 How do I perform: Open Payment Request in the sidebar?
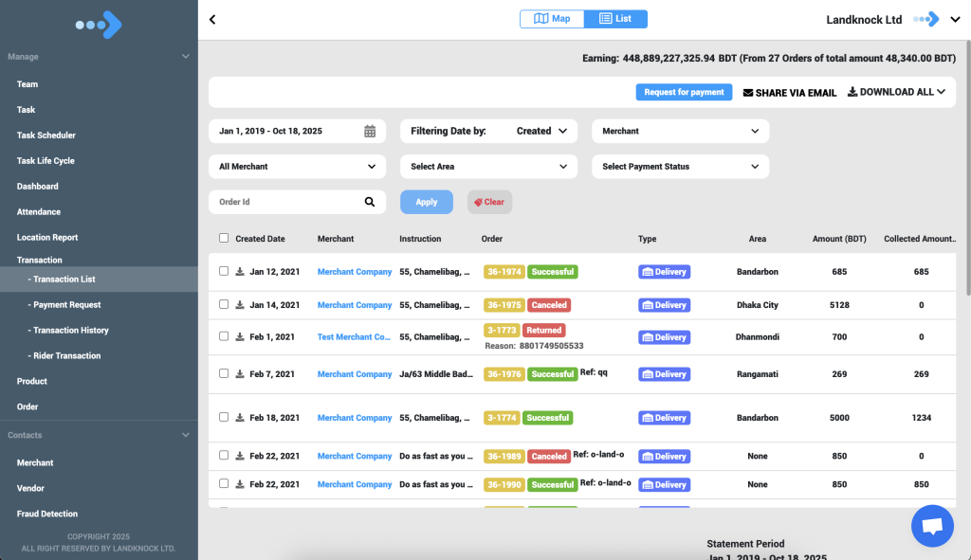66,305
